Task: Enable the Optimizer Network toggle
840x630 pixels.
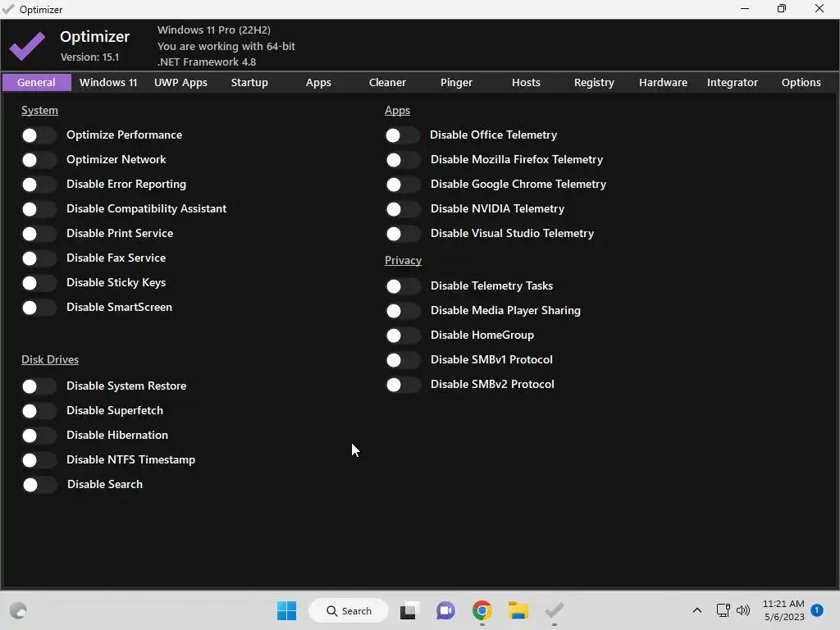Action: [x=39, y=160]
